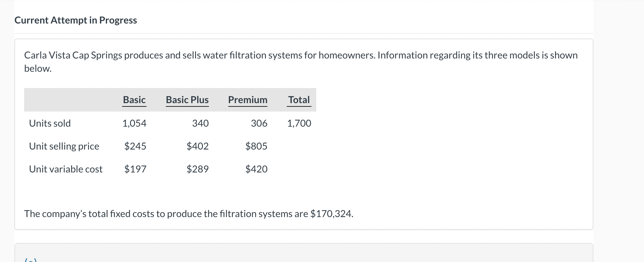644x262 pixels.
Task: Click the 1,700 total units value
Action: [299, 123]
